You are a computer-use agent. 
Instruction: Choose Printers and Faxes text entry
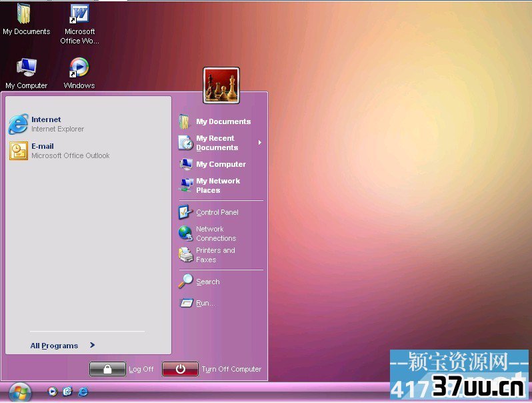[215, 255]
